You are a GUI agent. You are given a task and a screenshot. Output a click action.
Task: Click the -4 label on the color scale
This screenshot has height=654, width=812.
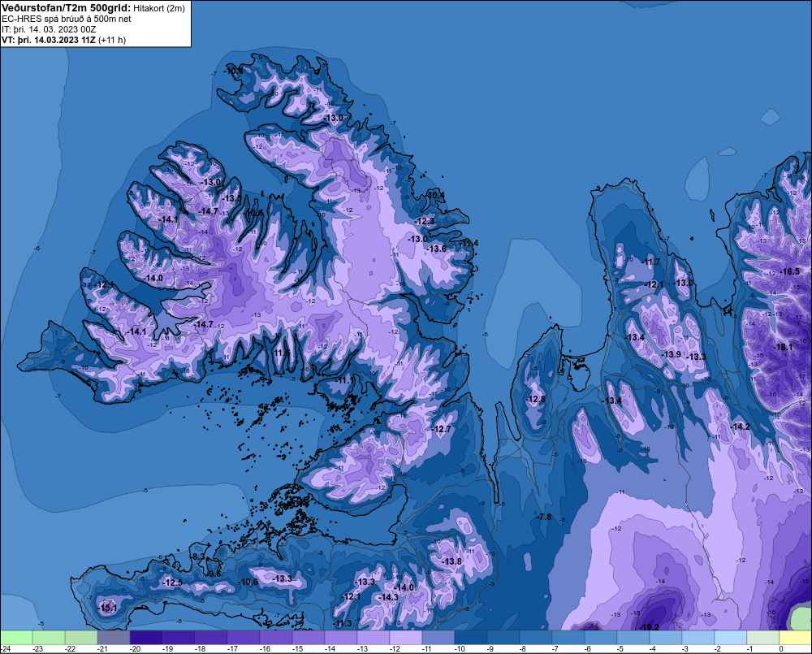pyautogui.click(x=653, y=648)
